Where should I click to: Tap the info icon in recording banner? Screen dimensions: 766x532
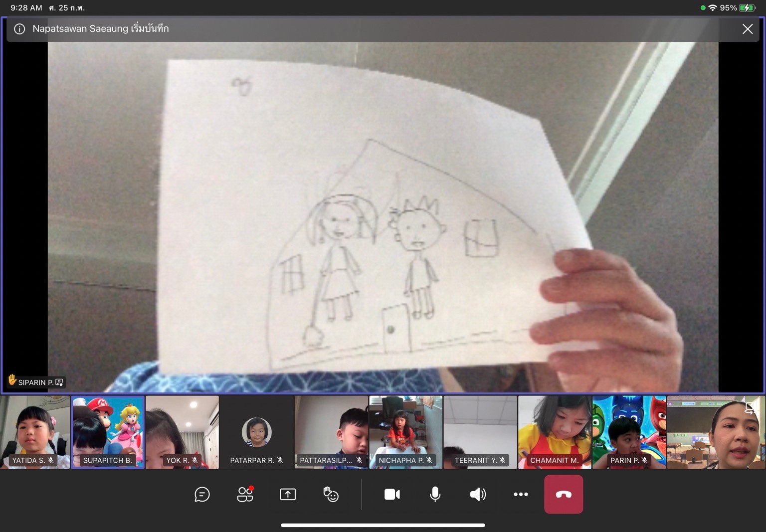click(x=19, y=29)
